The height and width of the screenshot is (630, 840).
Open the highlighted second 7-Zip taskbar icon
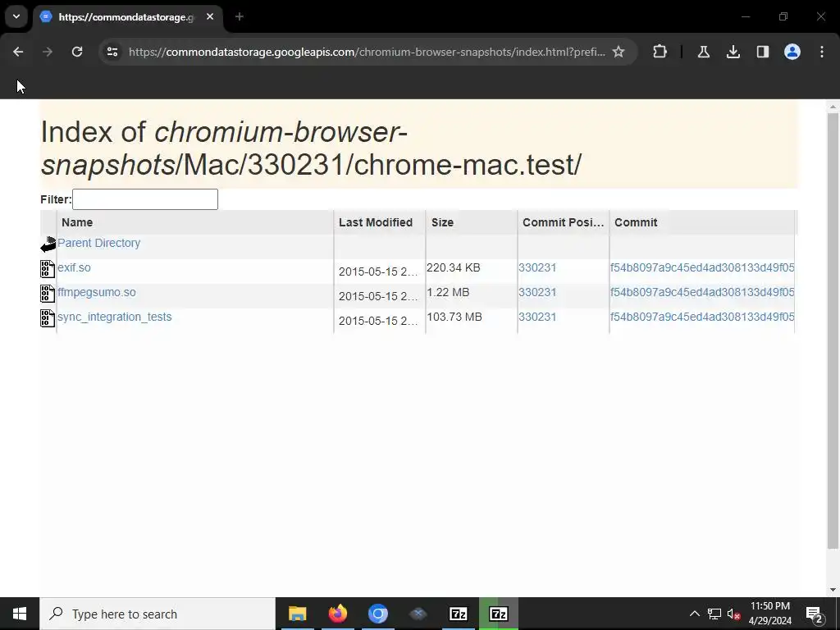pyautogui.click(x=498, y=614)
